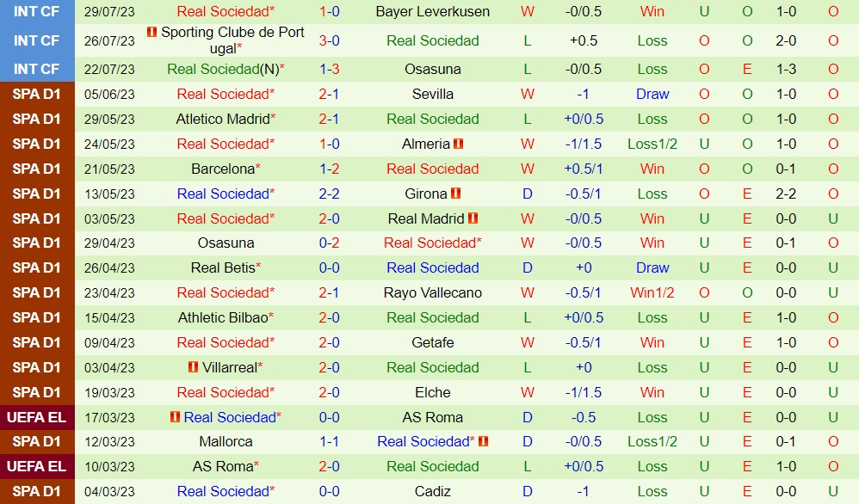Click the red card icon next to Almeria
This screenshot has height=504, width=859.
(458, 144)
